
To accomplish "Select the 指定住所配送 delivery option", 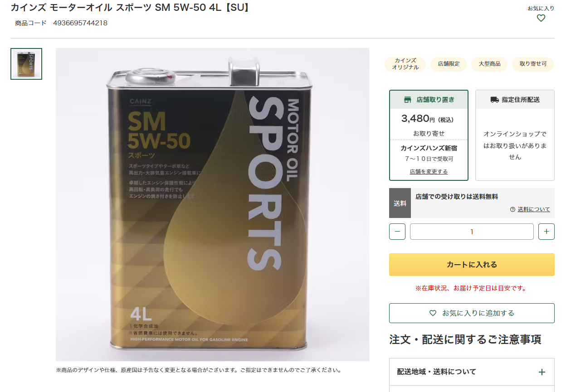I will 515,135.
